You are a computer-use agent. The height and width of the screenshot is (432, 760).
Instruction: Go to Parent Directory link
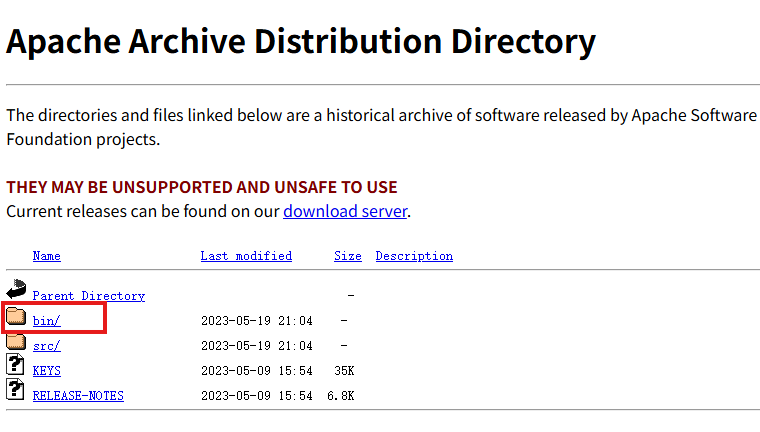point(89,296)
